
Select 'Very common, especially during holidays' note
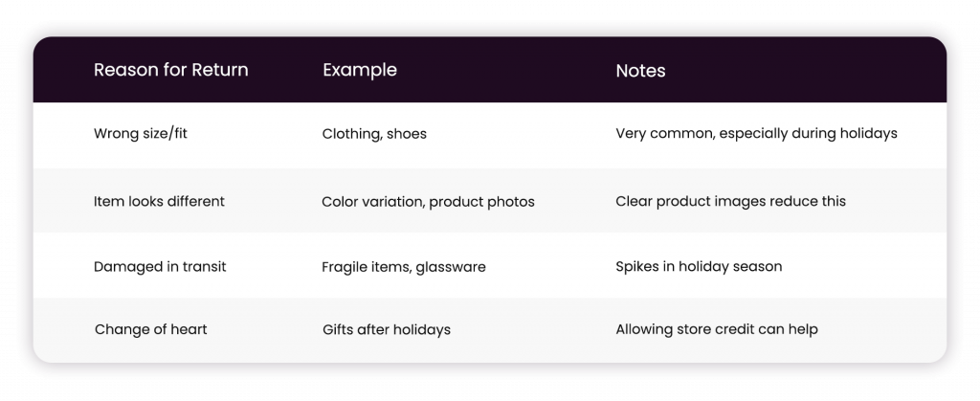pyautogui.click(x=756, y=134)
